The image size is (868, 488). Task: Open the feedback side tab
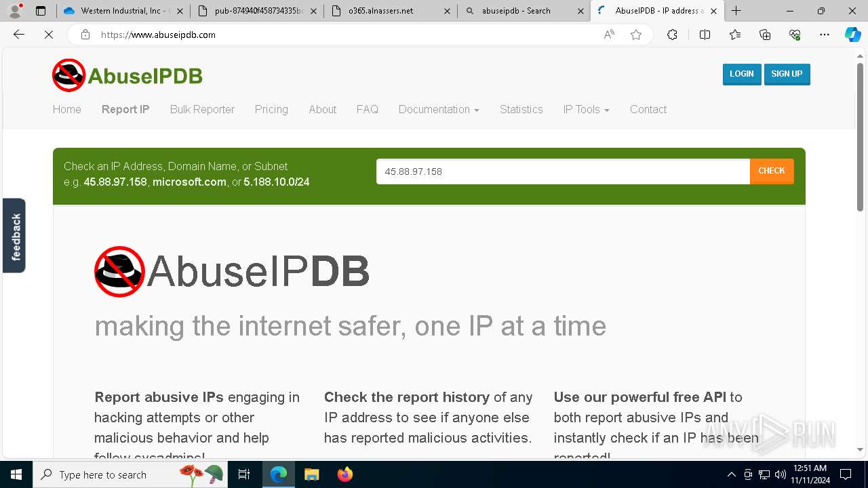14,235
